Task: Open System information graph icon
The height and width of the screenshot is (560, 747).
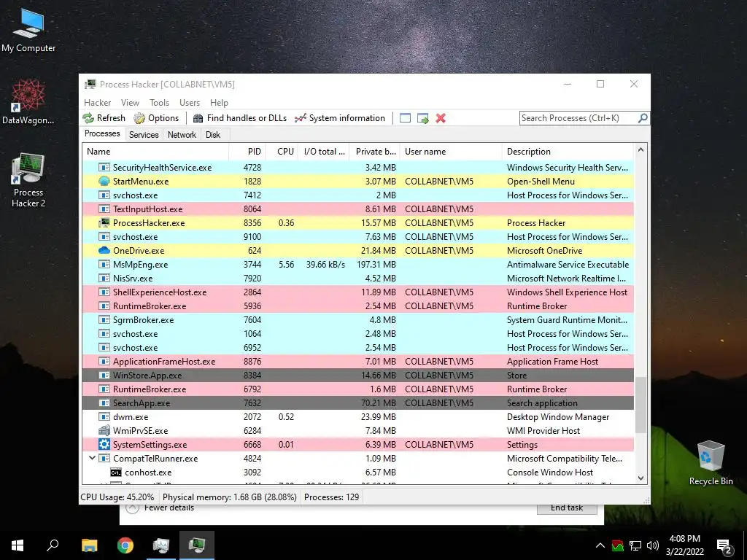Action: coord(300,118)
